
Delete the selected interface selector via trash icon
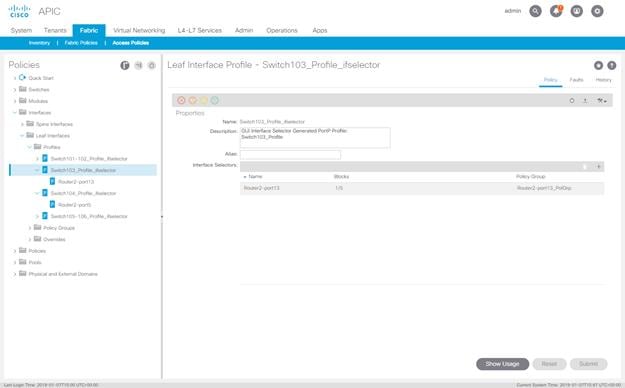click(585, 167)
